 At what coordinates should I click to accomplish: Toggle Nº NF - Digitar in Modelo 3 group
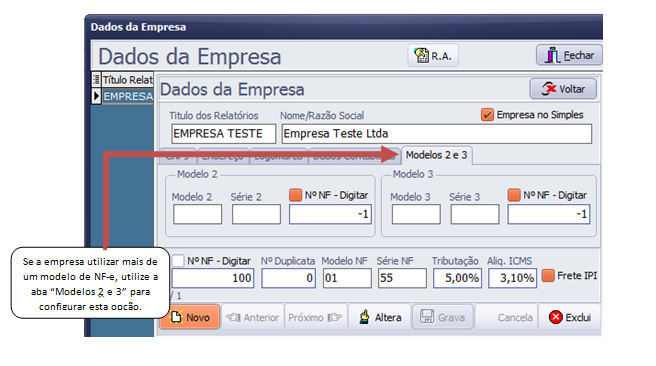coord(514,195)
